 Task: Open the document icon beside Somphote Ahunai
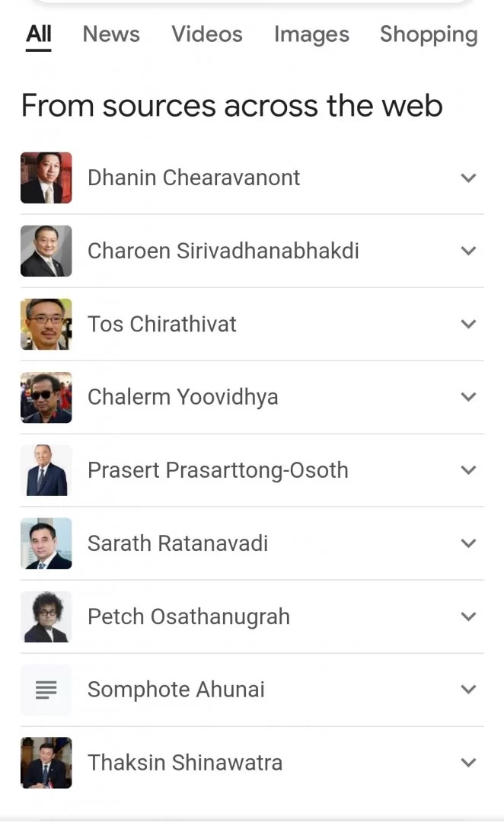tap(46, 690)
